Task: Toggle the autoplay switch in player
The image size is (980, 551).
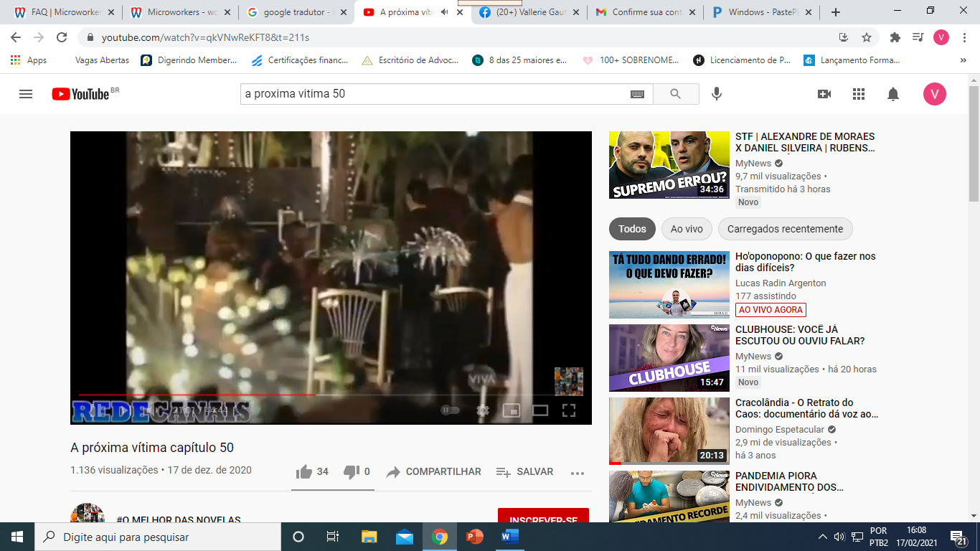Action: pos(451,410)
